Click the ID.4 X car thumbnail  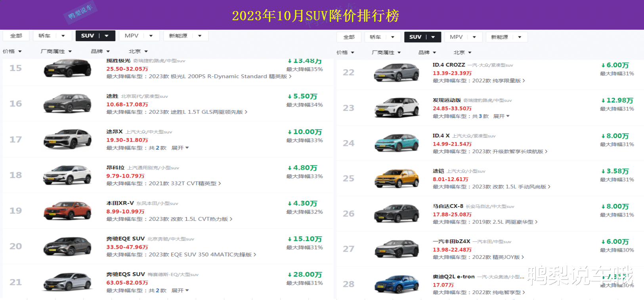click(x=397, y=143)
